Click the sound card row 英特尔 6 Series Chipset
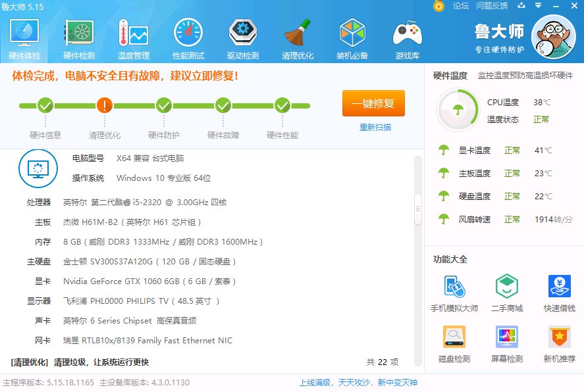This screenshot has height=392, width=584. [x=130, y=321]
